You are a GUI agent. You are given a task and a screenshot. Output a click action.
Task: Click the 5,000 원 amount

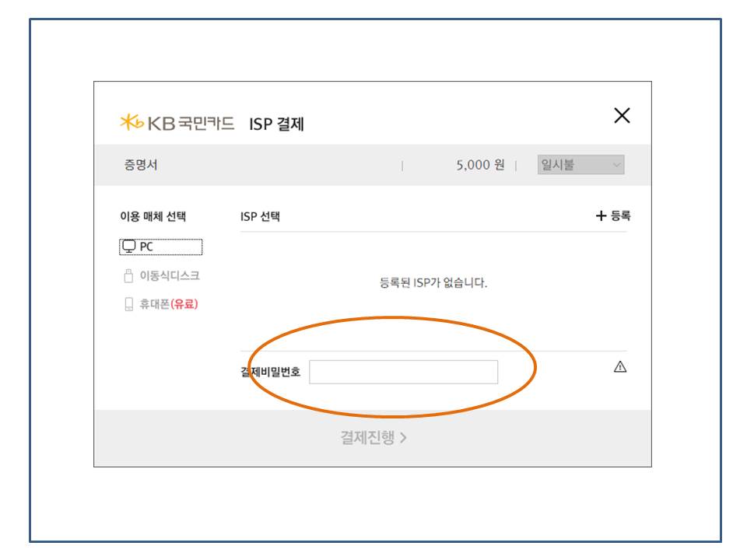coord(480,165)
